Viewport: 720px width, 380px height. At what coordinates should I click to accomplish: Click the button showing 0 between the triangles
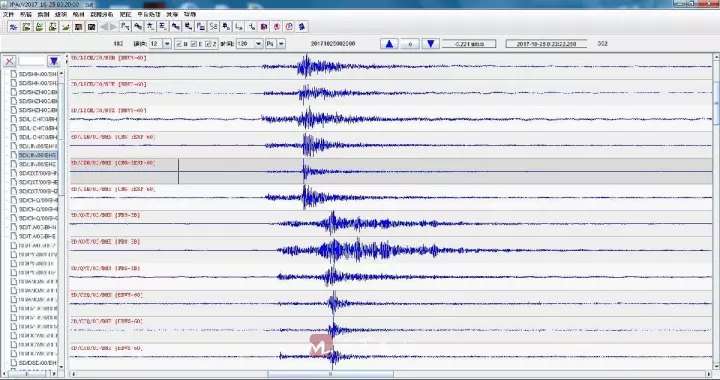pos(410,44)
